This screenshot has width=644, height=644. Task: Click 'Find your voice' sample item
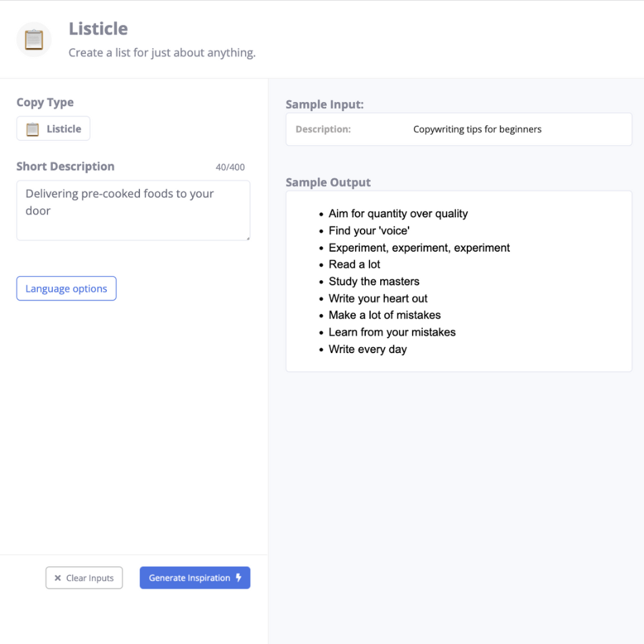click(x=369, y=231)
